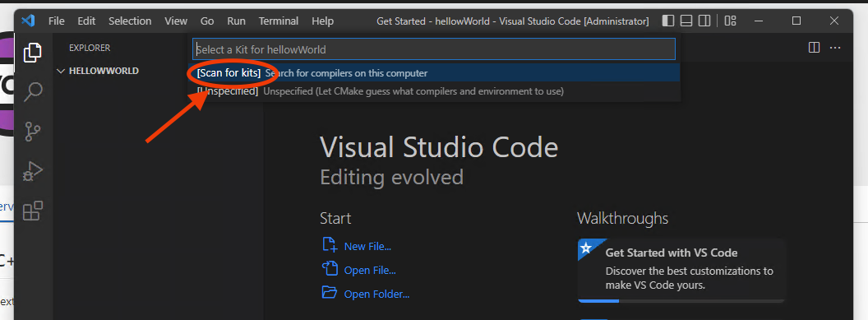Open the Source Control view
The width and height of the screenshot is (868, 320).
point(33,132)
